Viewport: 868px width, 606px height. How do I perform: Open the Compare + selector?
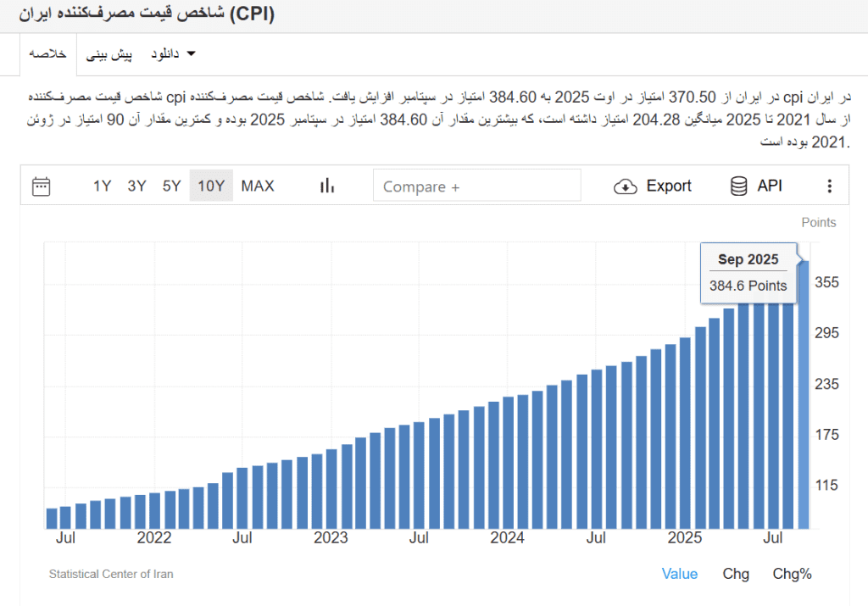tap(476, 186)
